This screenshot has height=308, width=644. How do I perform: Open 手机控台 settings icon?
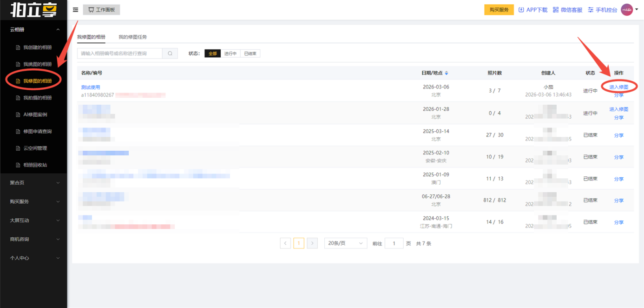(591, 10)
